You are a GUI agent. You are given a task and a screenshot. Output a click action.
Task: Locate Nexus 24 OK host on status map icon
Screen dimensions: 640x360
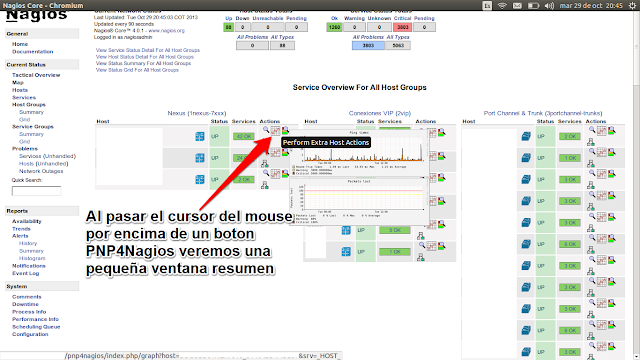click(265, 164)
